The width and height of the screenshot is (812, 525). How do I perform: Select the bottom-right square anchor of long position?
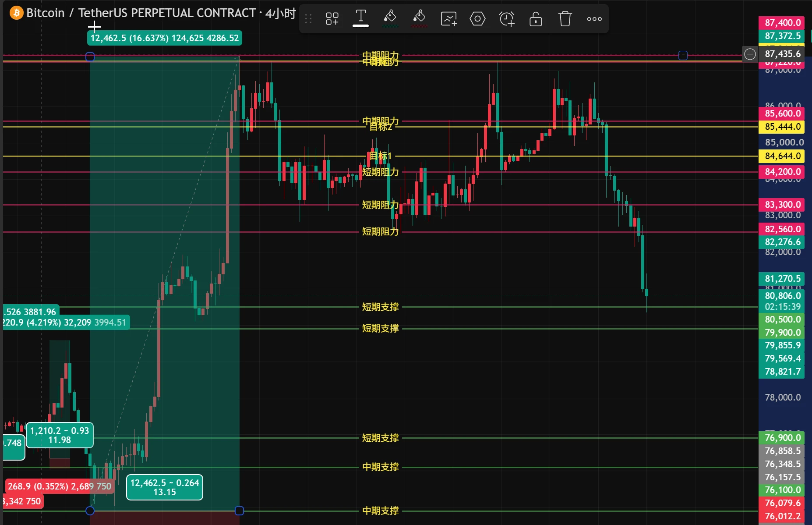coord(239,511)
